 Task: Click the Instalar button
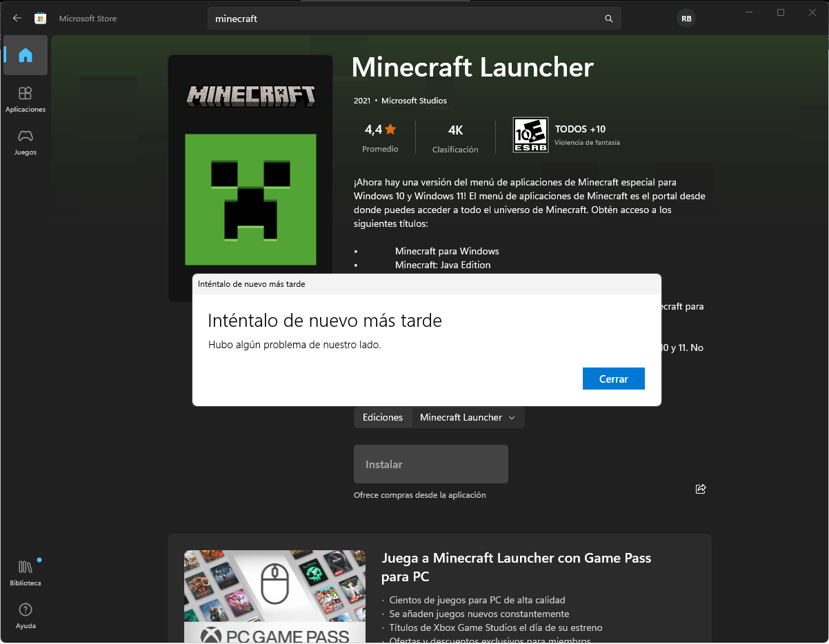tap(431, 464)
